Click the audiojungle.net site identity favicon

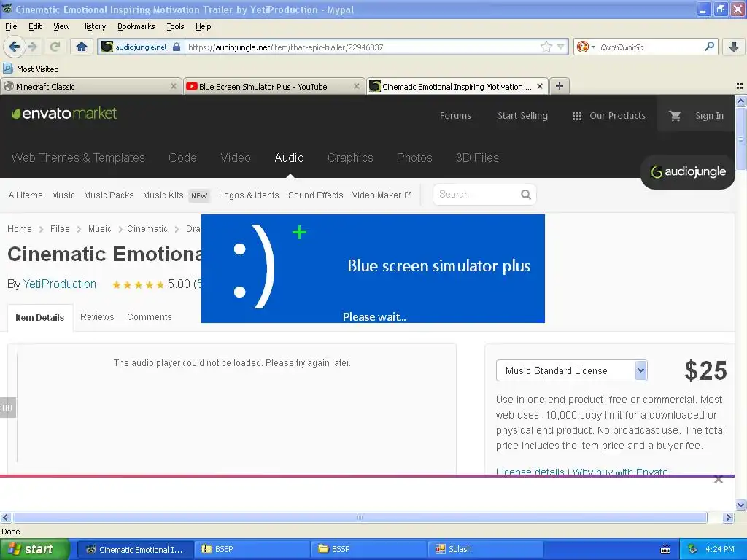(107, 47)
